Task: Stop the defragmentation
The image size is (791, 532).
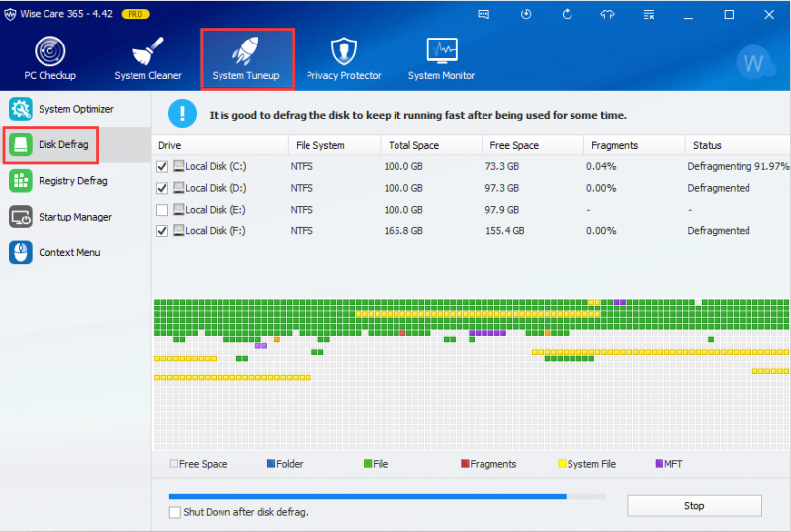Action: [694, 505]
